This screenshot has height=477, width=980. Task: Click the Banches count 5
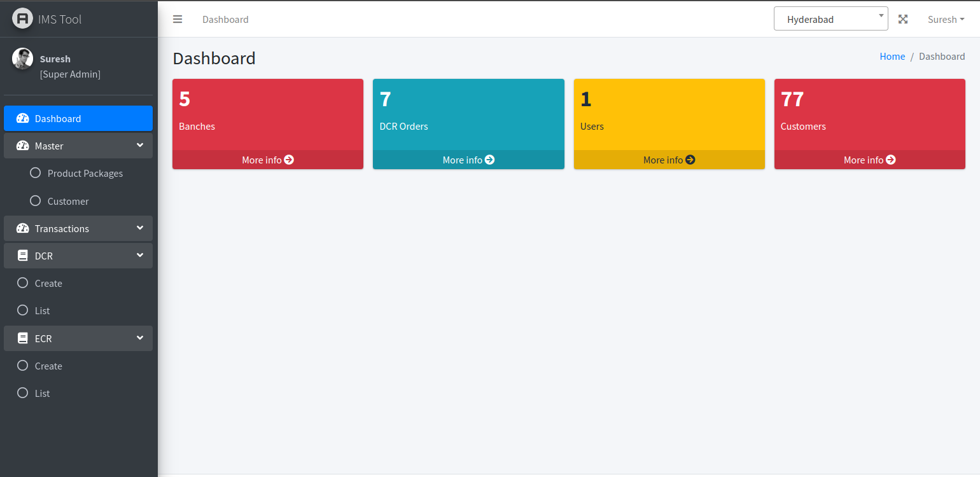185,99
